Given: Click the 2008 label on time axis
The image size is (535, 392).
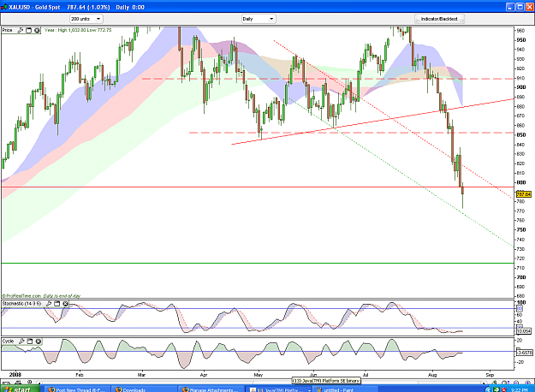Looking at the screenshot, I should [15, 375].
